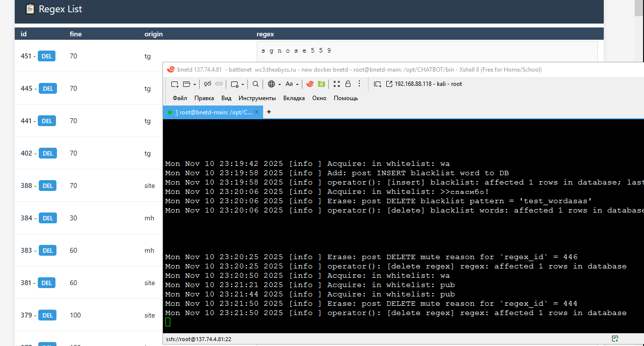Screen dimensions: 644x346
Task: Delete regex 402 with DEL button
Action: [48, 154]
